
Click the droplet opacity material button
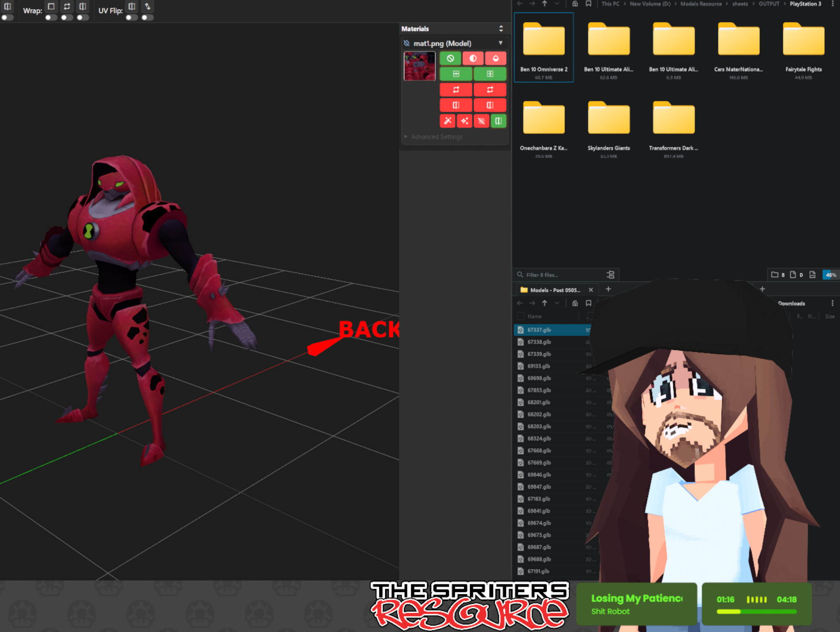click(496, 58)
